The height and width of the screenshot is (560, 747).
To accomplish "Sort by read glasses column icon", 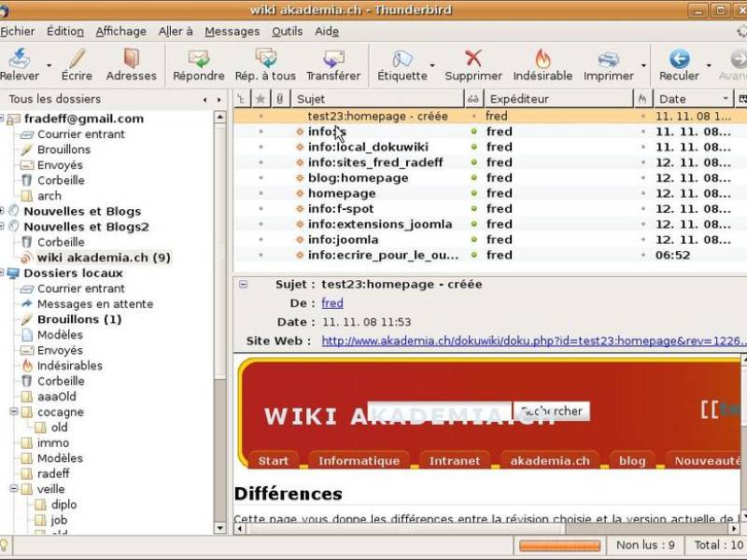I will 473,99.
